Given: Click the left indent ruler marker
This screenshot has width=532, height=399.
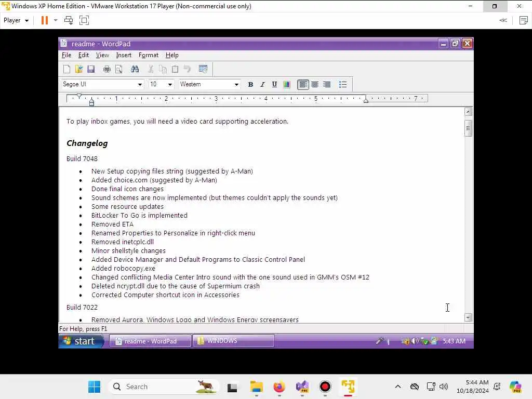Looking at the screenshot, I should click(91, 102).
